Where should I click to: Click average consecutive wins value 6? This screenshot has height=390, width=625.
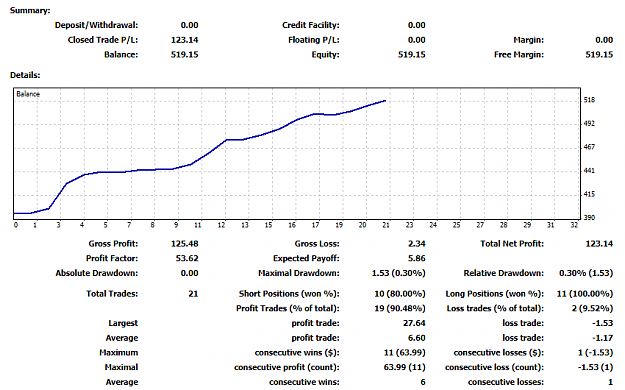(x=423, y=382)
